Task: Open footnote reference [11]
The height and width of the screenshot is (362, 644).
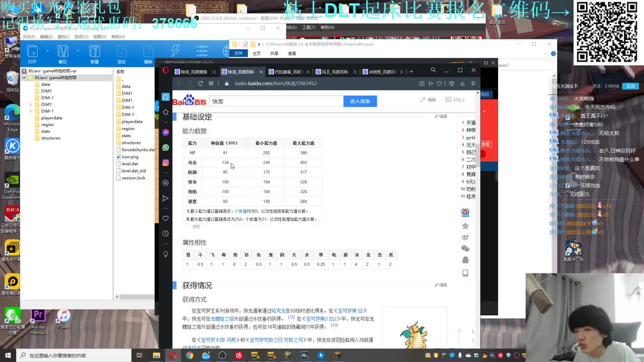Action: tap(196, 227)
